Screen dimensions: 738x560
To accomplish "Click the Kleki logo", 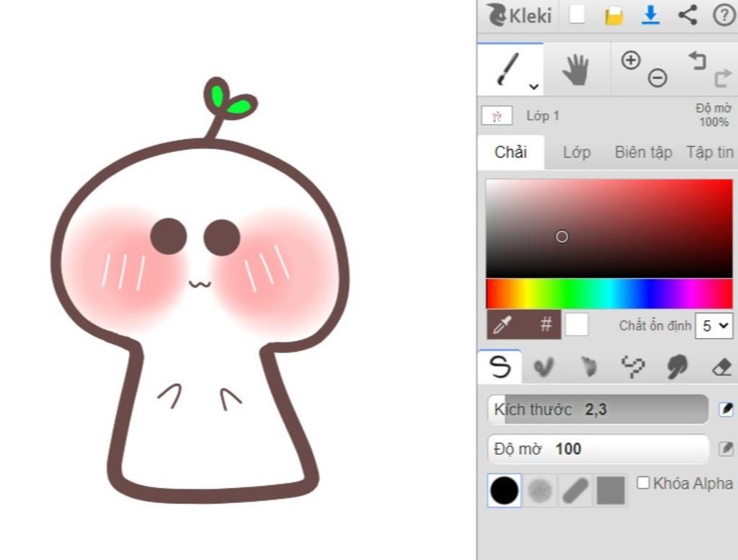I will pos(519,15).
